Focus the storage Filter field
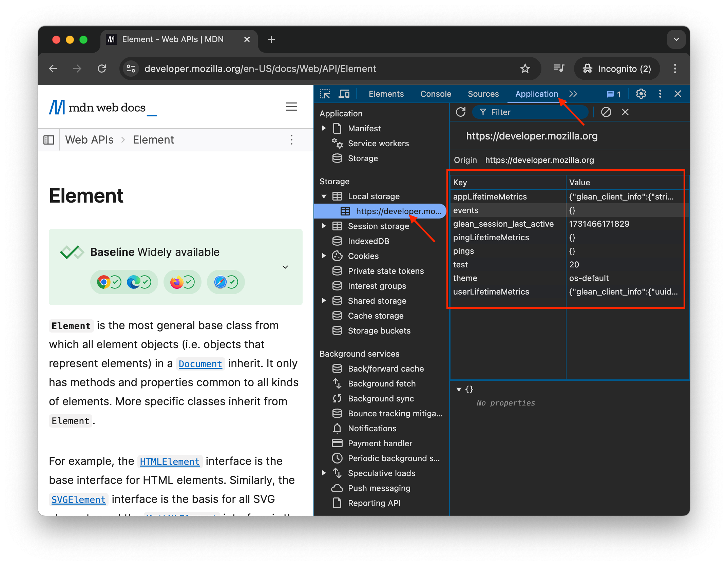728x566 pixels. (x=531, y=112)
